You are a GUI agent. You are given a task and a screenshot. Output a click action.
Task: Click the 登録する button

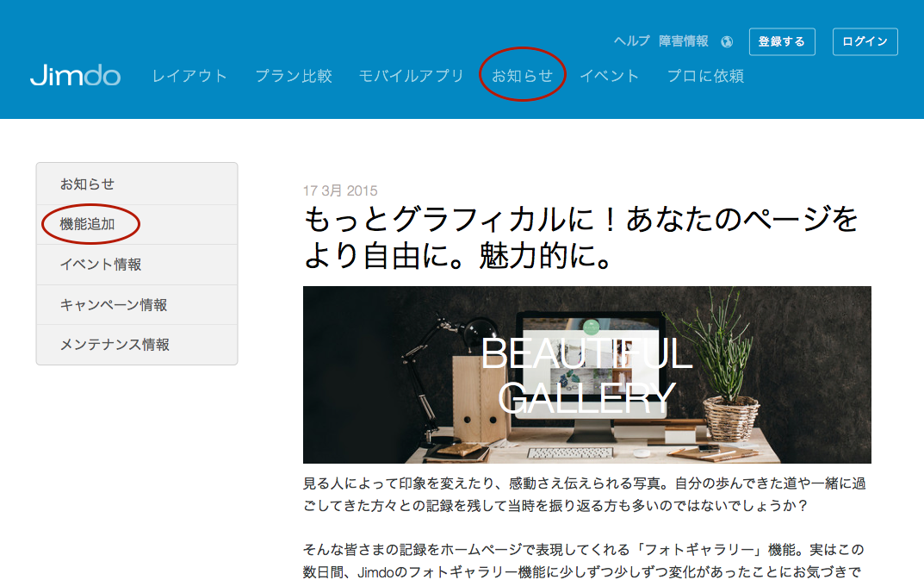781,41
